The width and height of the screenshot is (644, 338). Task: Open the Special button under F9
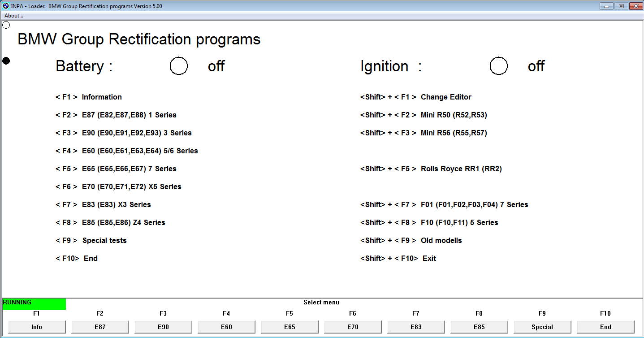coord(542,327)
